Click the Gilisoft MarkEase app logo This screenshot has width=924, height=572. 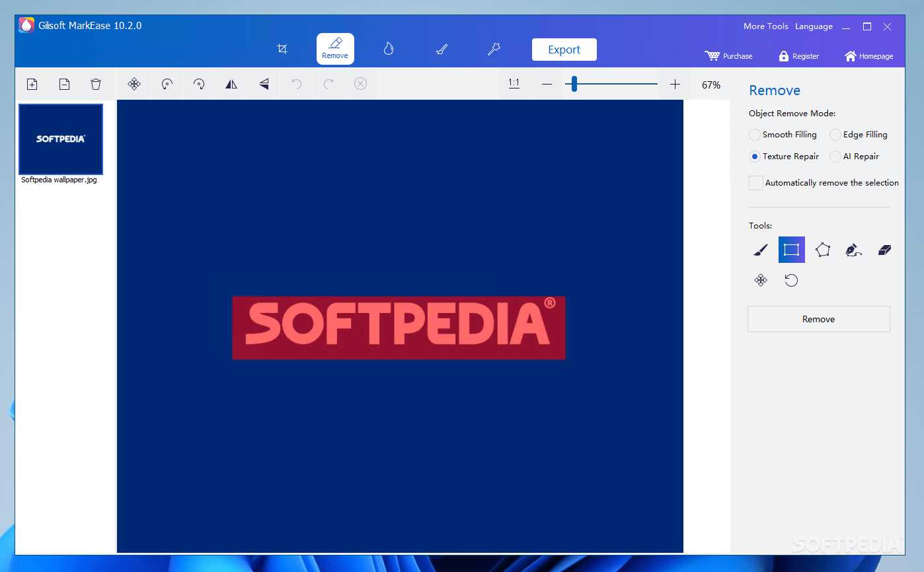(26, 26)
